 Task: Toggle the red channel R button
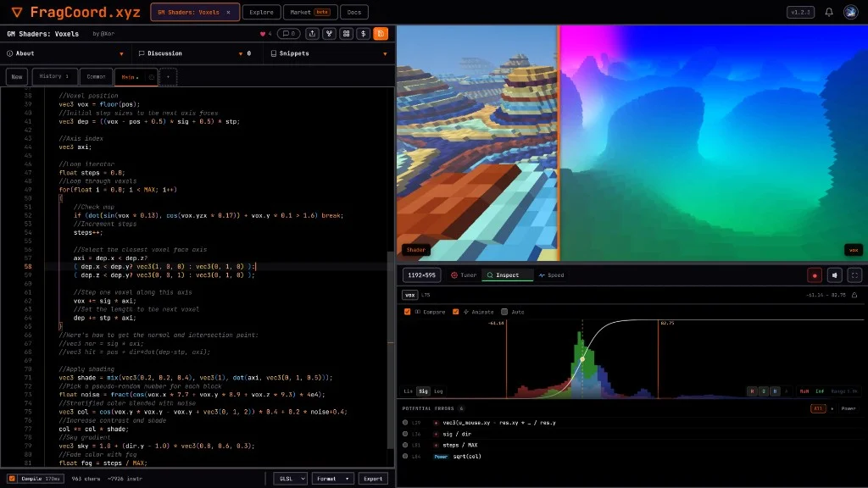(x=752, y=391)
